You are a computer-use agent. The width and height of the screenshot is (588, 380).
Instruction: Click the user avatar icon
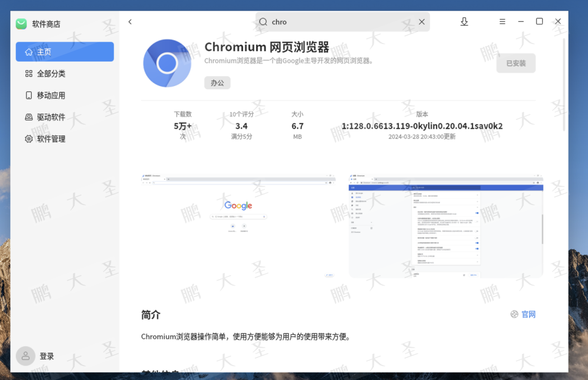click(x=25, y=356)
